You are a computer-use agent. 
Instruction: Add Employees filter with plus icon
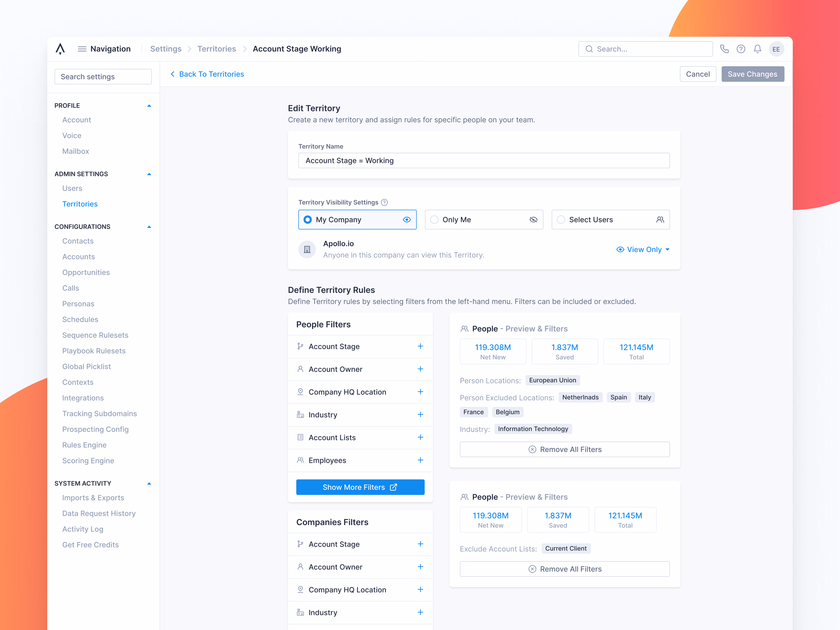point(420,460)
